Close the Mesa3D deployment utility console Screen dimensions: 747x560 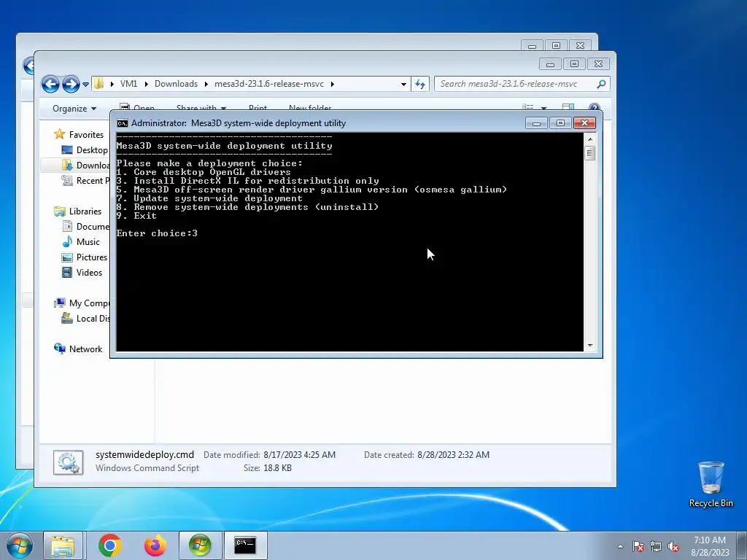coord(584,123)
